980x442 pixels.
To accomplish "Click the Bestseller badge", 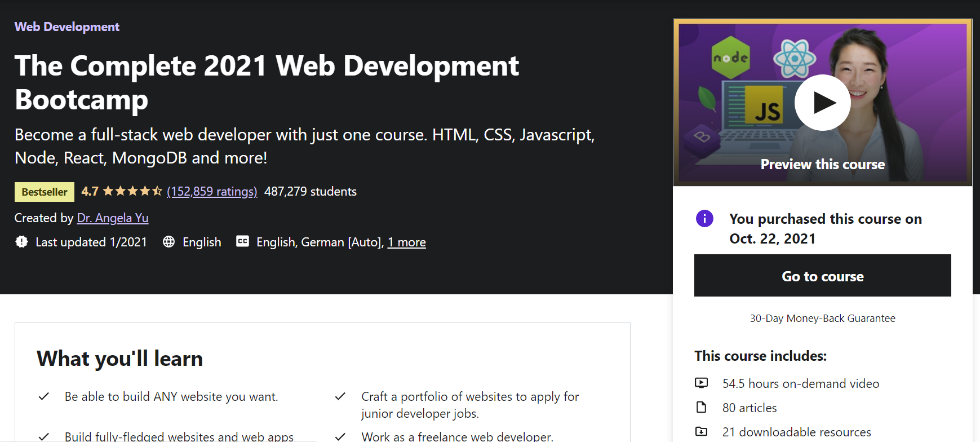I will point(45,192).
